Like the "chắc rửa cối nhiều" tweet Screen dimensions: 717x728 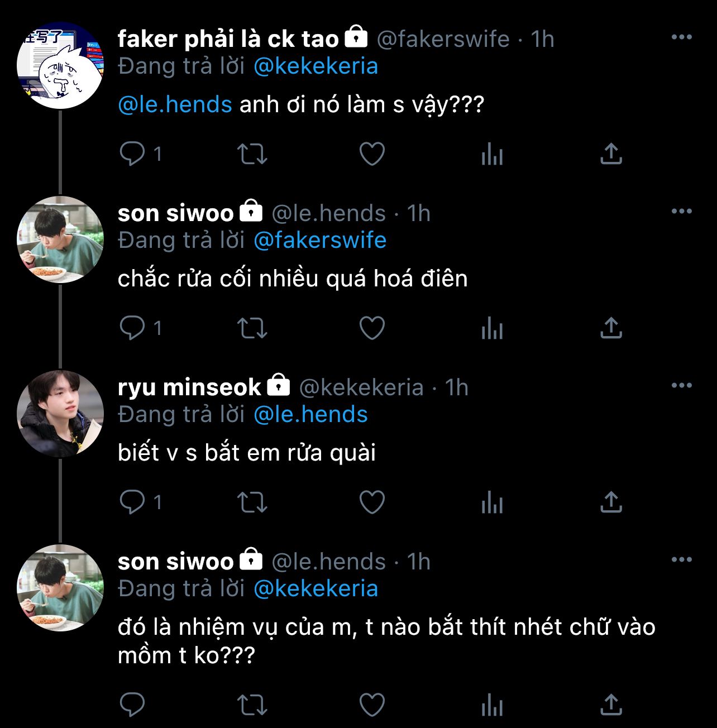tap(372, 328)
